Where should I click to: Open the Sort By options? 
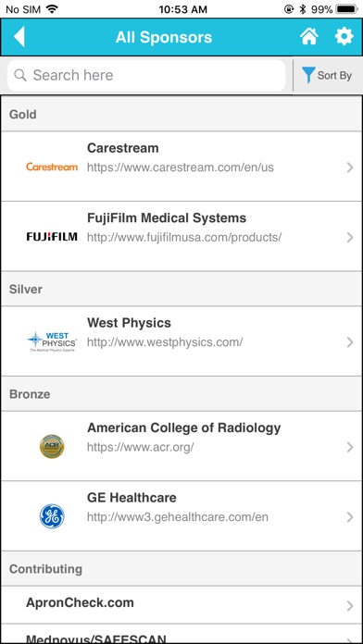tap(327, 76)
